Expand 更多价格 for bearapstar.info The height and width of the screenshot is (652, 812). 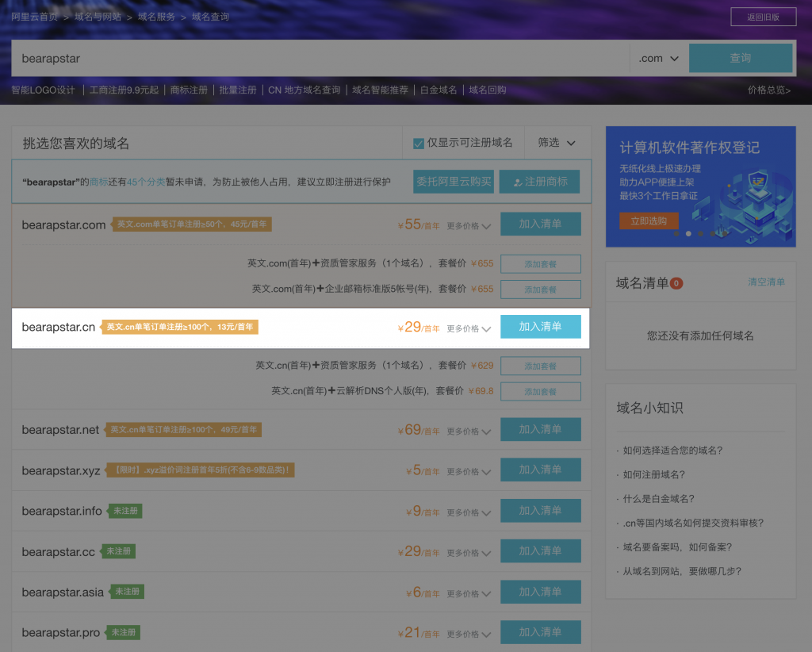tap(469, 512)
